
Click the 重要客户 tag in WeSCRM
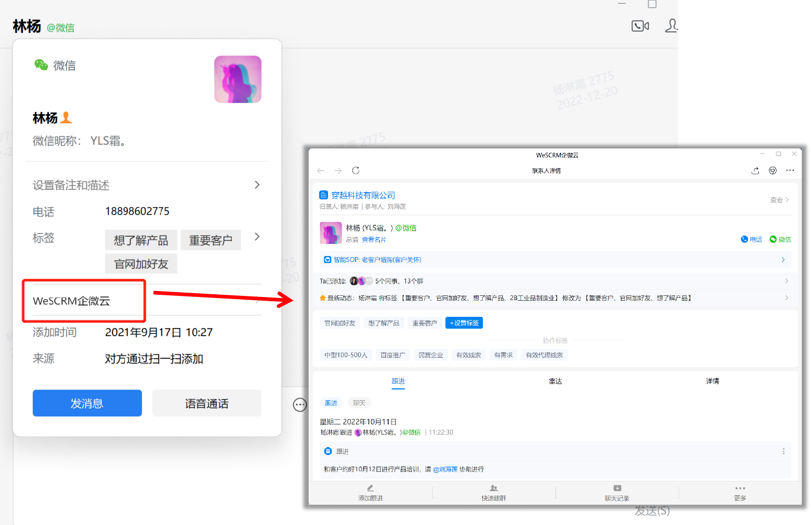click(x=425, y=323)
